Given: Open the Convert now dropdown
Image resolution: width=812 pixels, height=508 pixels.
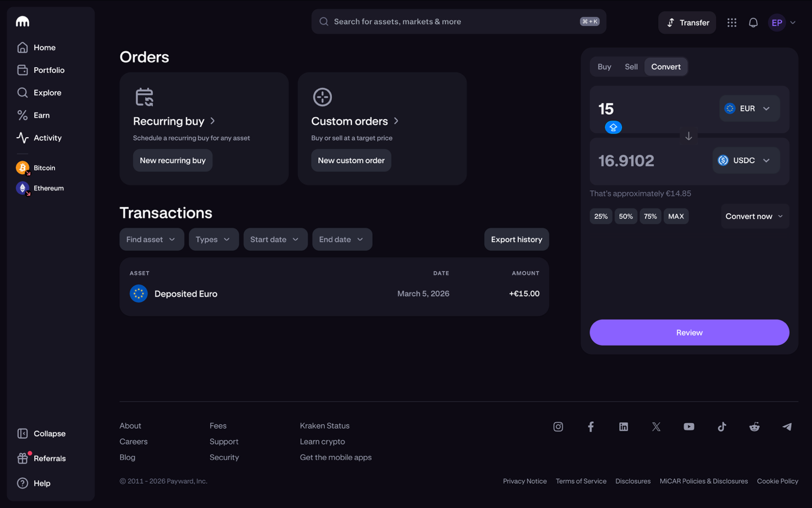Looking at the screenshot, I should [755, 217].
